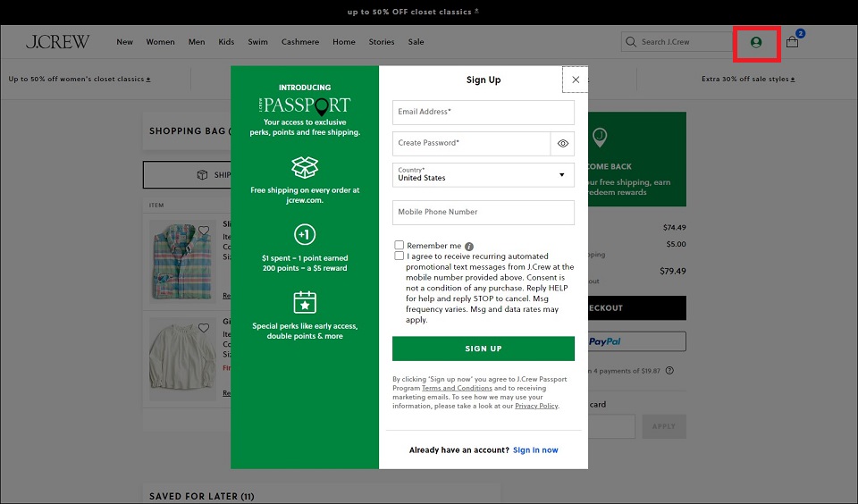Open the Swim menu
Image resolution: width=858 pixels, height=504 pixels.
point(257,42)
